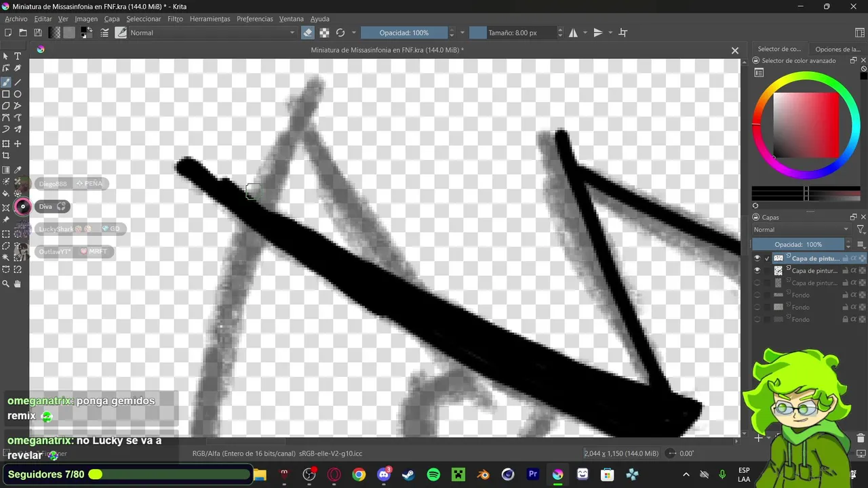
Task: Hide the selected Capa de pintura layer
Action: (x=757, y=258)
